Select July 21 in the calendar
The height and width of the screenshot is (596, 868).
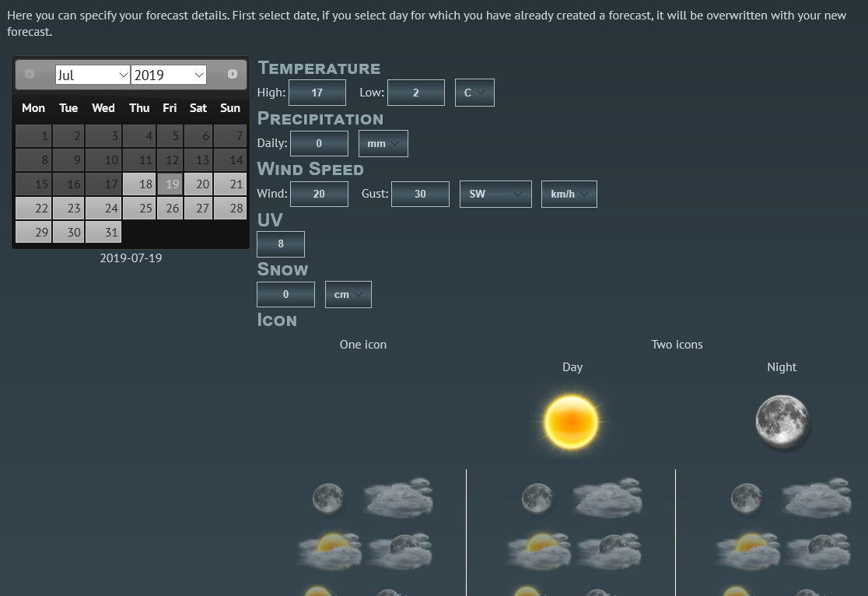point(230,184)
